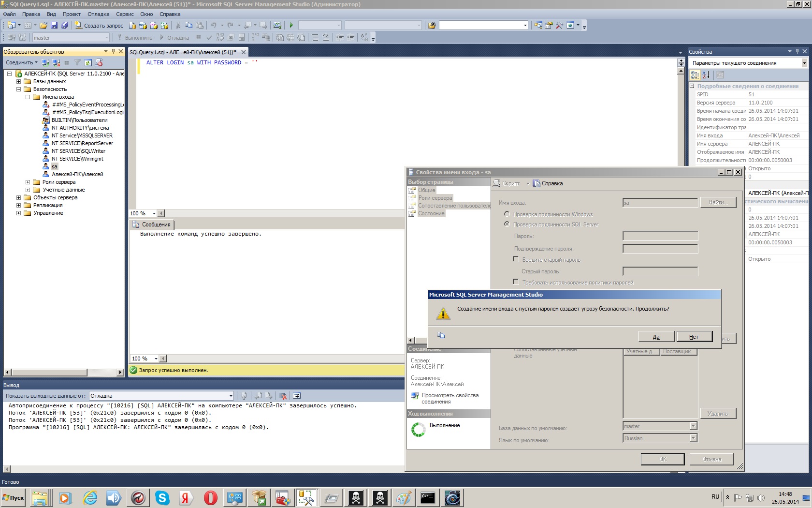The image size is (812, 508).
Task: Toggle 'Требовать использование политики паролей' checkbox
Action: coord(516,282)
